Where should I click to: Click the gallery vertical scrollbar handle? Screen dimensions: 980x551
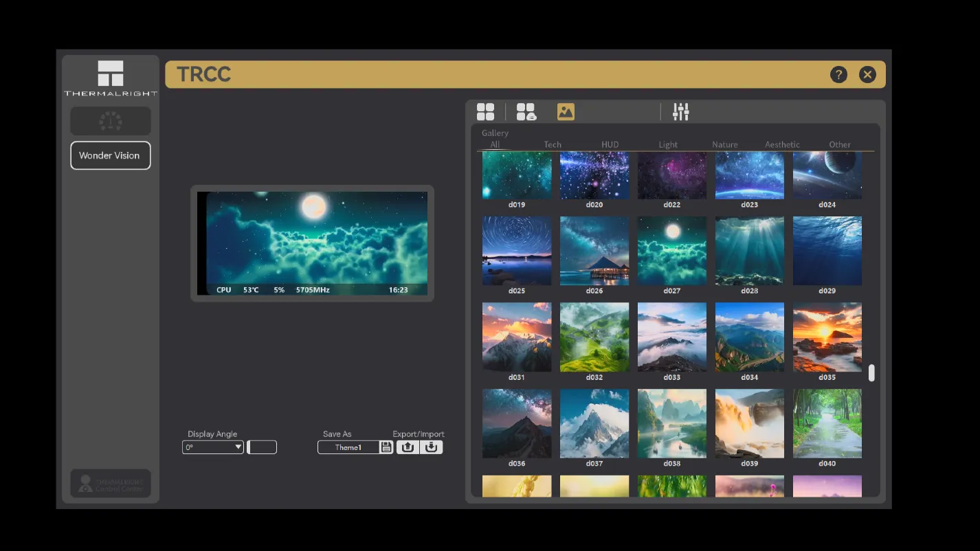(x=871, y=373)
